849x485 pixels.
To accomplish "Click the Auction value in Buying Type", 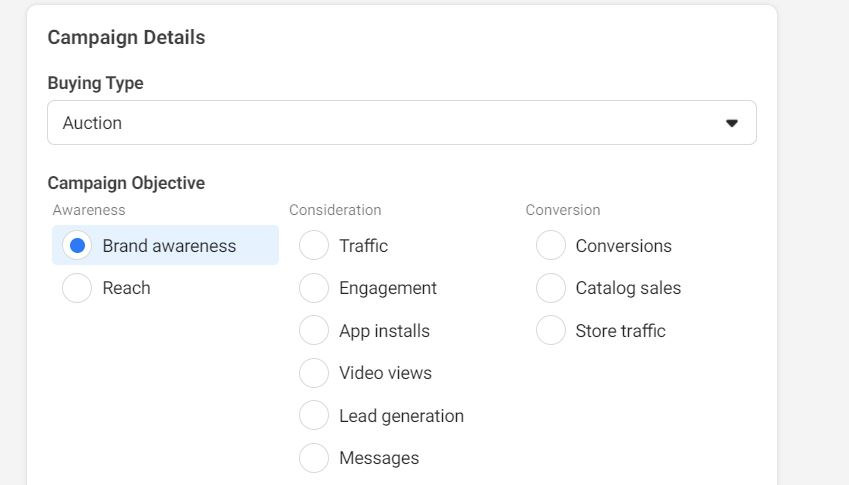I will pos(92,123).
